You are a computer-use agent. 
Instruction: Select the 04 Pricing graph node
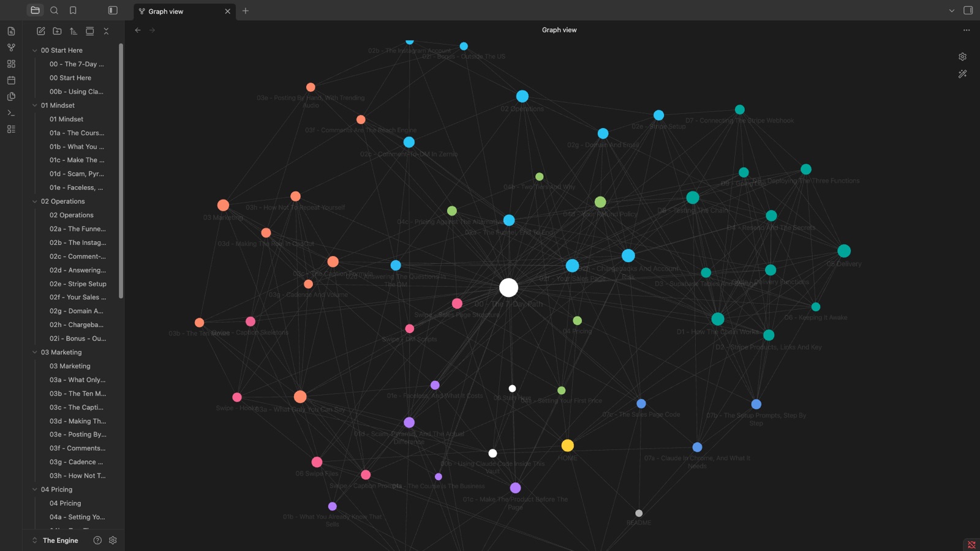(577, 320)
